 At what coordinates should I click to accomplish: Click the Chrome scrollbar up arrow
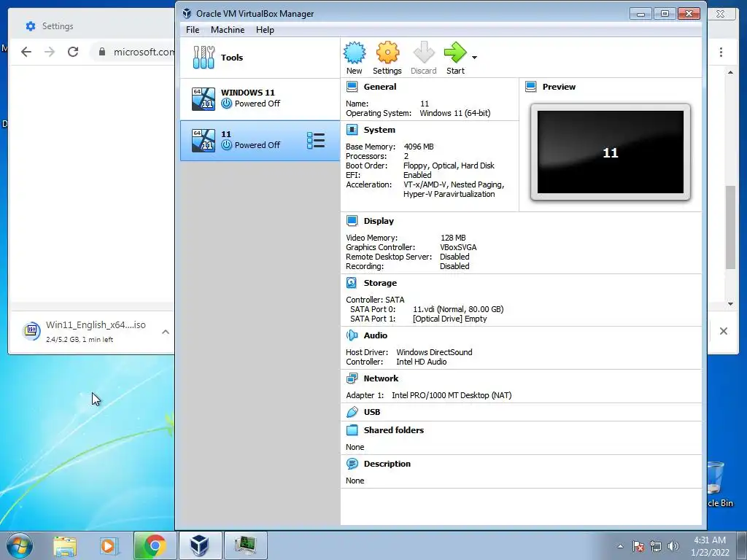point(730,72)
